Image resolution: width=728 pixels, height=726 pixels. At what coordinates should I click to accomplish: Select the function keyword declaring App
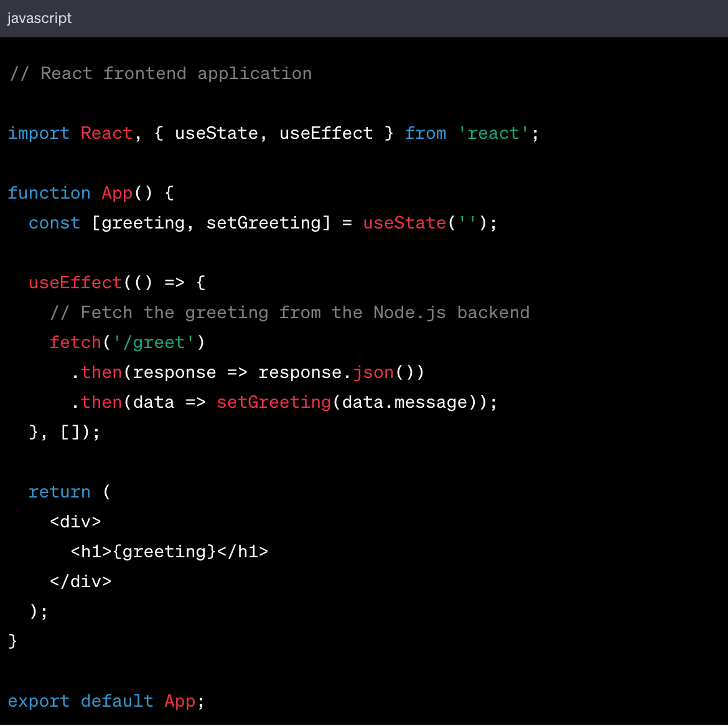coord(49,193)
